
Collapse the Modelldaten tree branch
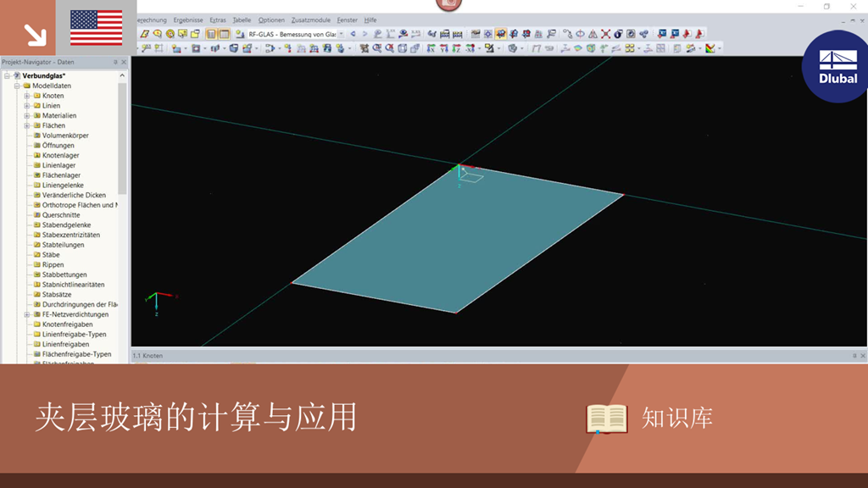(x=17, y=86)
